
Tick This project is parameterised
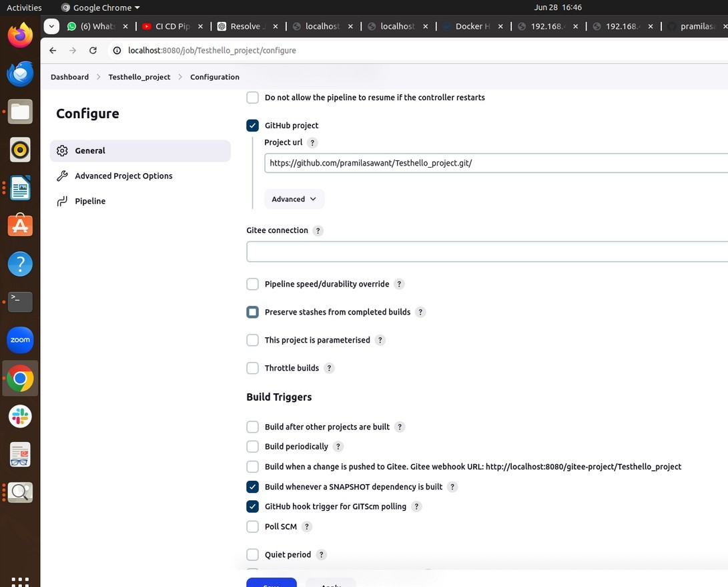[x=253, y=340]
